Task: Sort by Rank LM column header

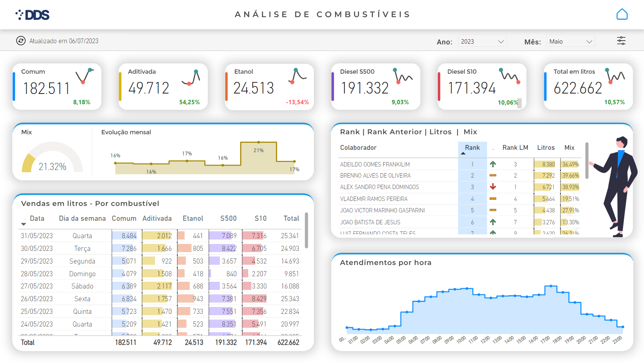Action: pos(515,147)
